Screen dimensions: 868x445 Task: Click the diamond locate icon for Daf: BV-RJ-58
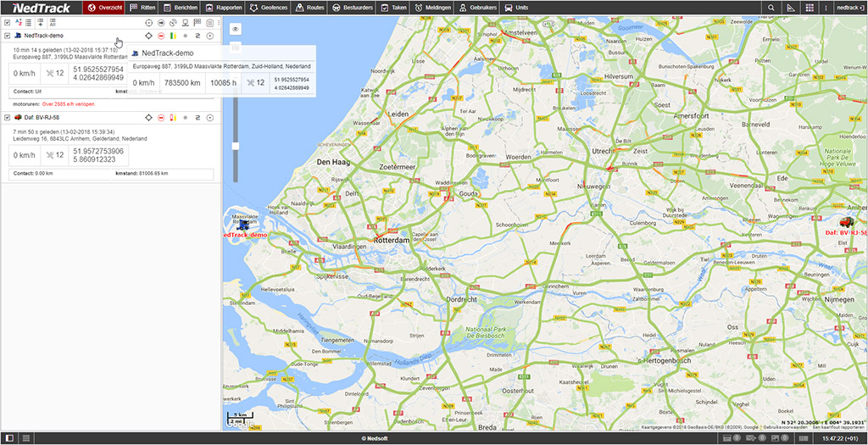[x=148, y=117]
